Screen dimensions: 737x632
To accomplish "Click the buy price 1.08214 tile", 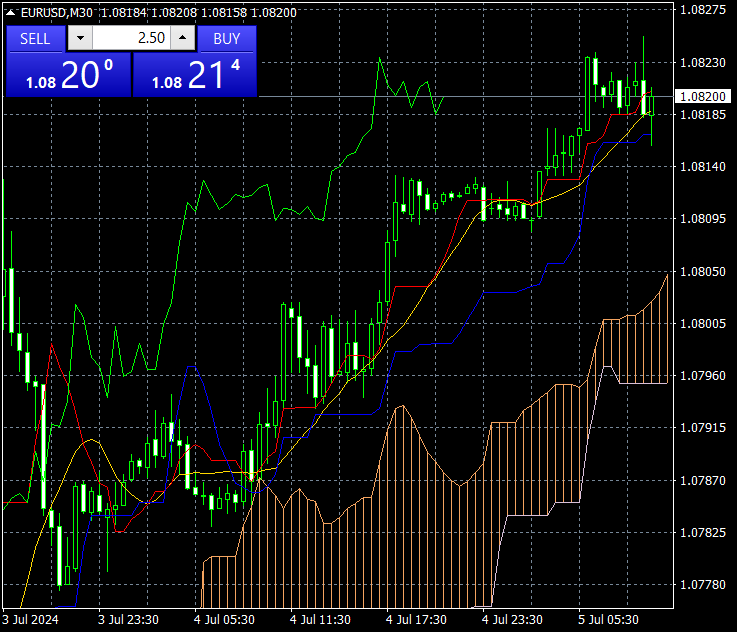I will [x=195, y=75].
